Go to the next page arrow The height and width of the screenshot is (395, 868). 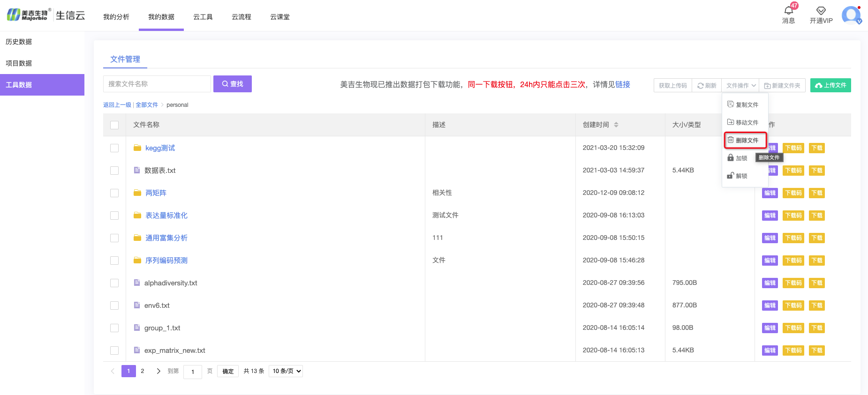pos(159,371)
